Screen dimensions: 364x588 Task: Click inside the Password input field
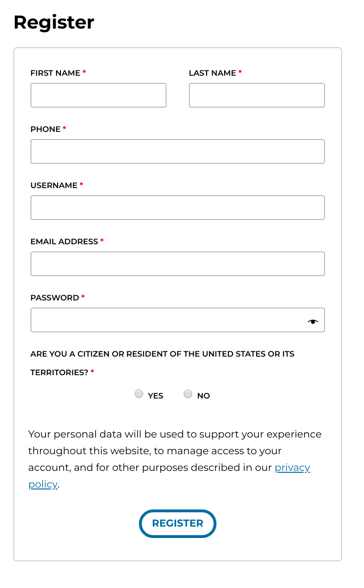coord(167,320)
